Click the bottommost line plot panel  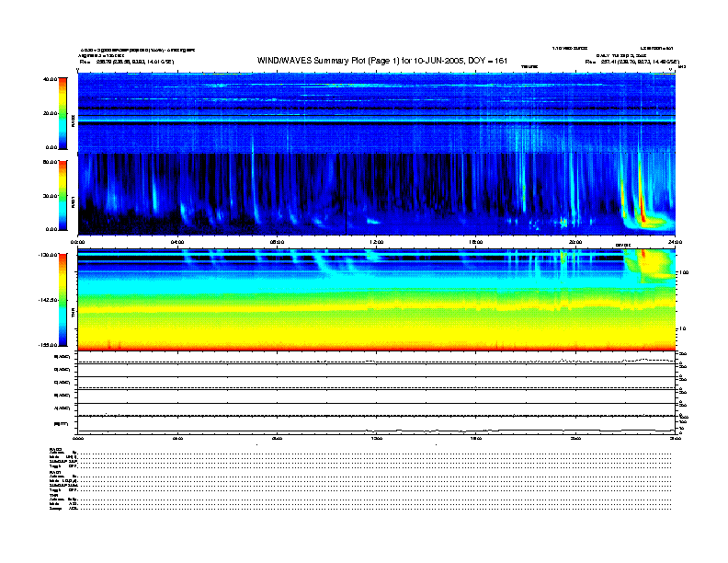pyautogui.click(x=376, y=426)
